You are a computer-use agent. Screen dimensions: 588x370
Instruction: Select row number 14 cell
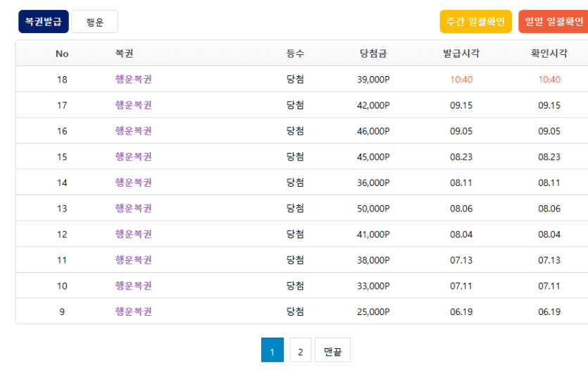(62, 183)
